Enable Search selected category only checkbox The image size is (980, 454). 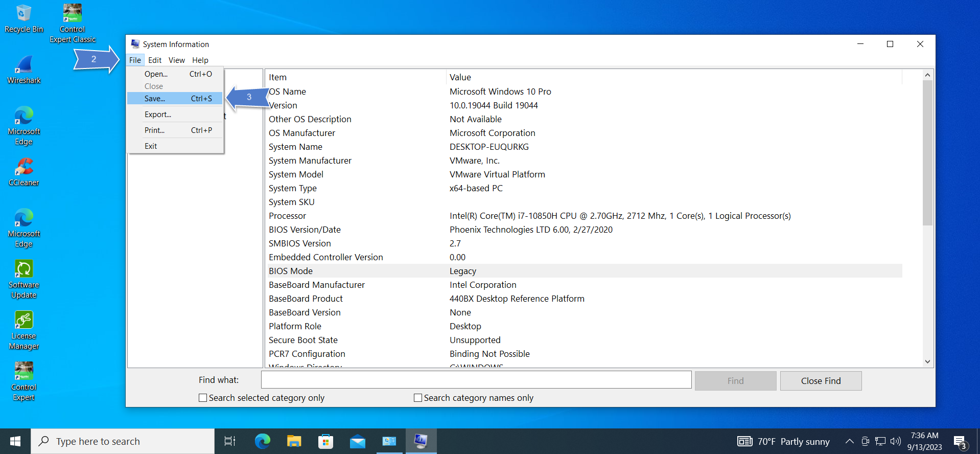tap(203, 398)
